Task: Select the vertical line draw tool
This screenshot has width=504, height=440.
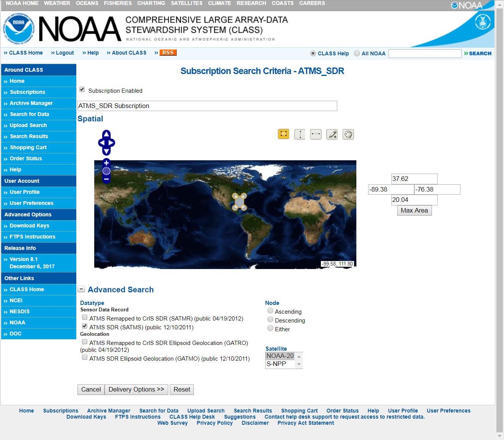Action: 300,134
